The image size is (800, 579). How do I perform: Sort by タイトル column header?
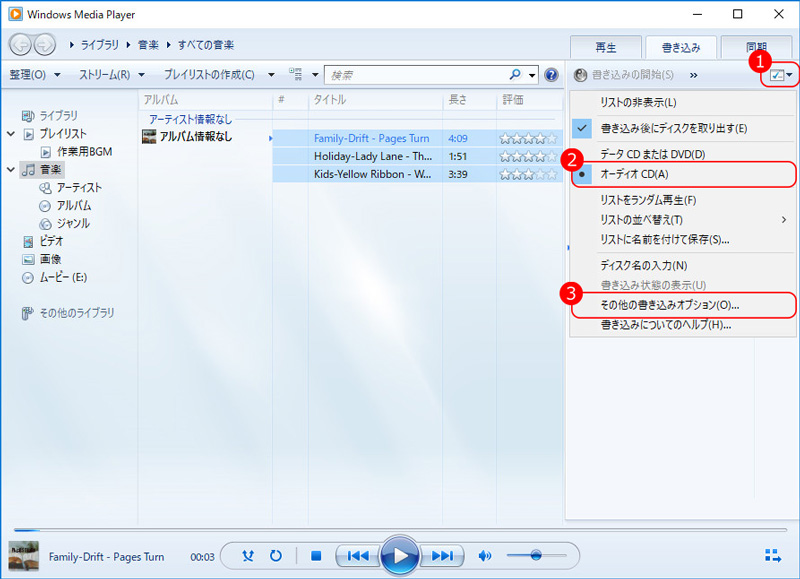(376, 99)
